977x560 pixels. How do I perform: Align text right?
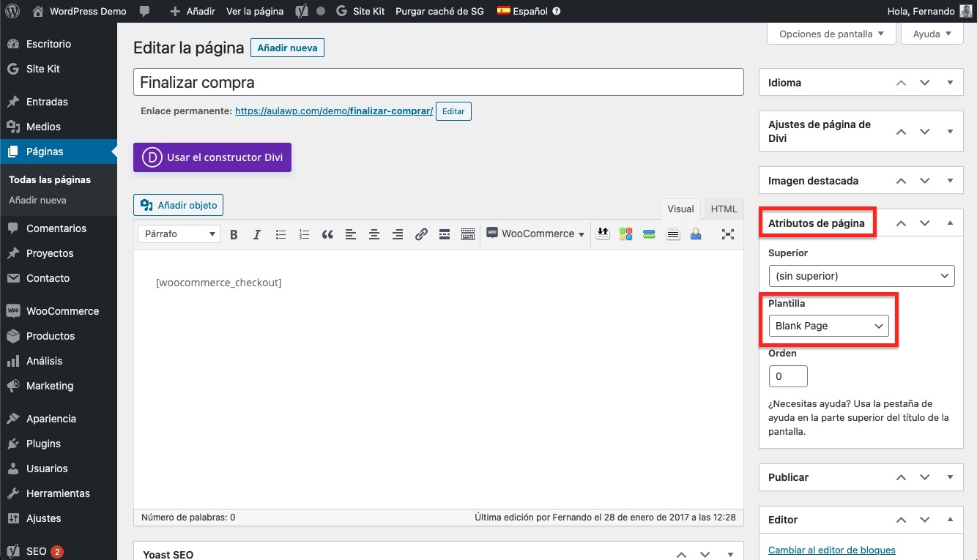pos(398,234)
